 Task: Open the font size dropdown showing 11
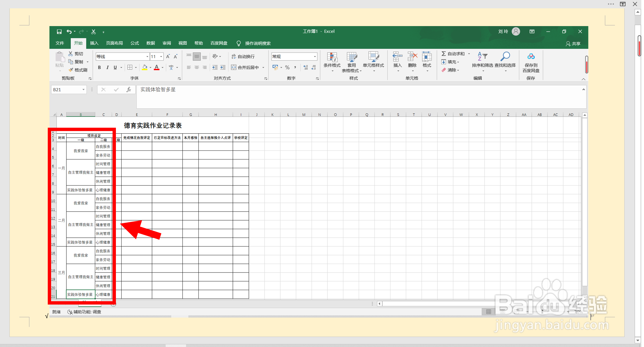(x=161, y=56)
